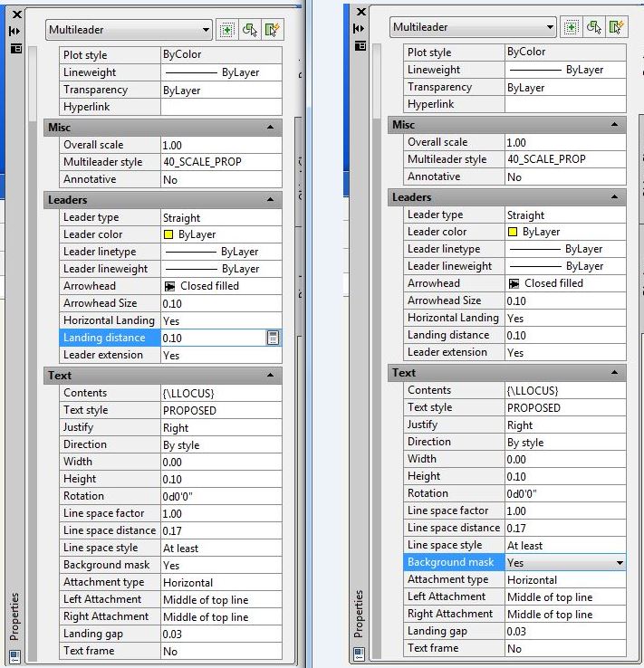
Task: Click the right palette vertical scrollbar thumb
Action: [377, 80]
